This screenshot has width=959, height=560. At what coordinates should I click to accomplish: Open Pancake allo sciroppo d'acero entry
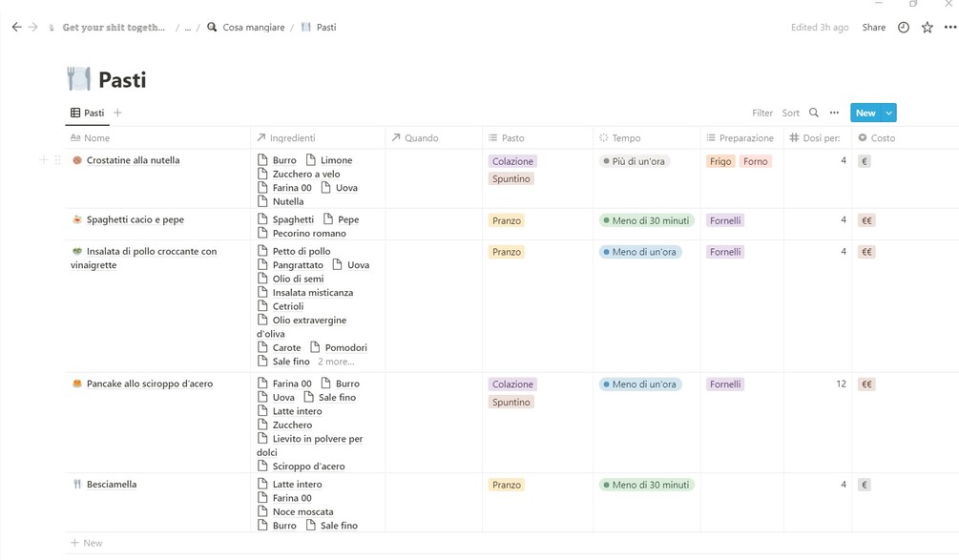(x=150, y=384)
